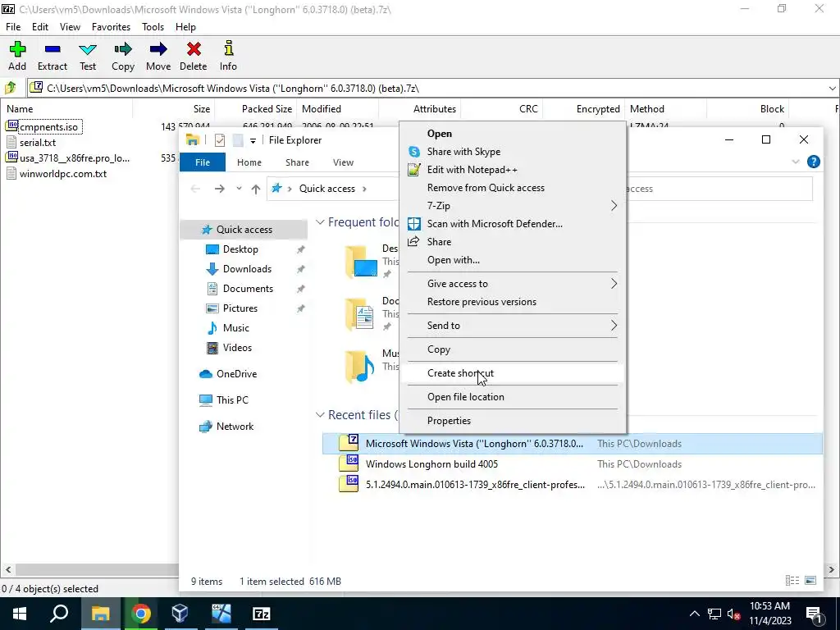Click the Forward arrow in File Explorer
The height and width of the screenshot is (630, 840).
(219, 189)
